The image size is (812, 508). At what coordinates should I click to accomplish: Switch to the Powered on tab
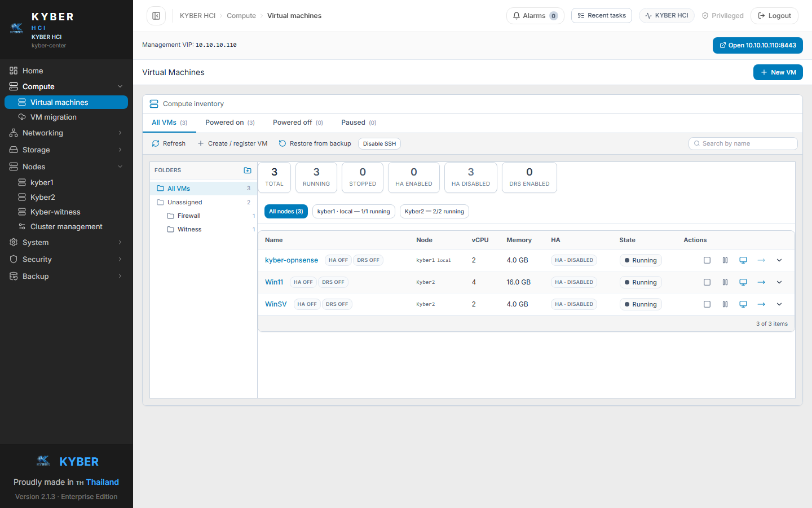click(230, 122)
